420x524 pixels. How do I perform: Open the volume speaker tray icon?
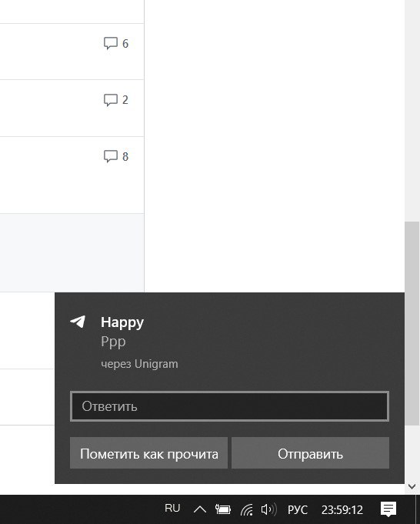click(x=269, y=509)
